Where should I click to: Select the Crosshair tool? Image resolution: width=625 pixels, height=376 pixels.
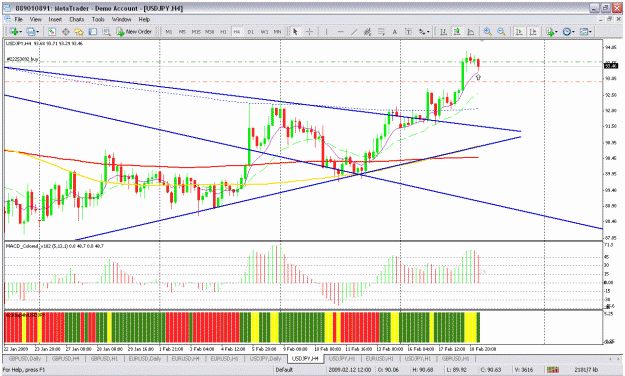click(309, 31)
